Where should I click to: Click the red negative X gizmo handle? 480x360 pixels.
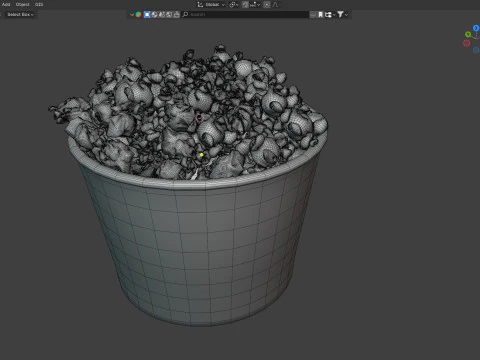[x=466, y=43]
